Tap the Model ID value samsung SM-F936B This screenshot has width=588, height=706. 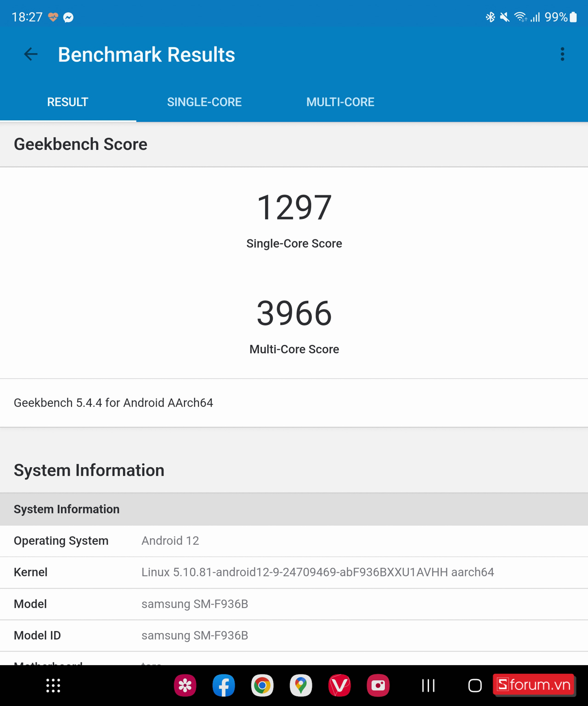point(195,635)
